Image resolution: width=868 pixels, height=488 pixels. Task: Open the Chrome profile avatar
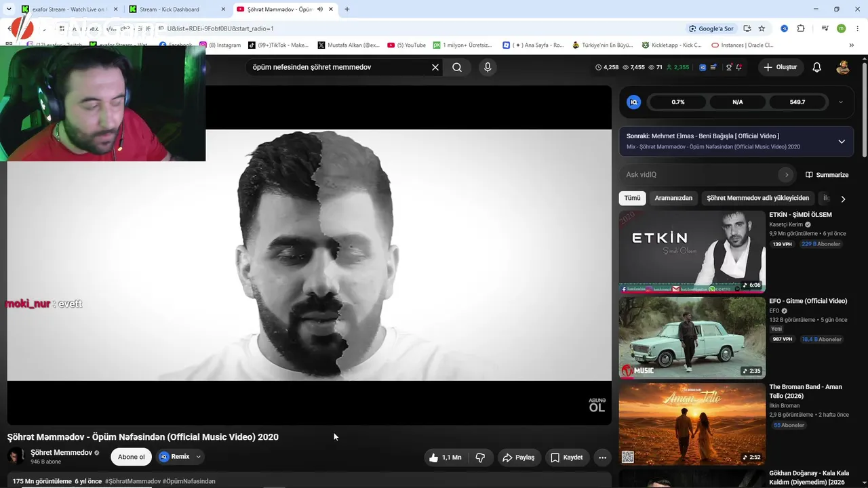841,28
